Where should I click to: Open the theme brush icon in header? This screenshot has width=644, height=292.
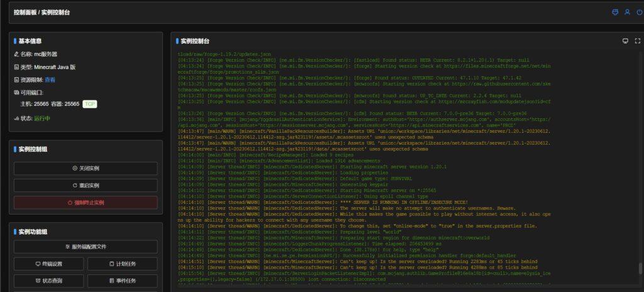[x=615, y=13]
